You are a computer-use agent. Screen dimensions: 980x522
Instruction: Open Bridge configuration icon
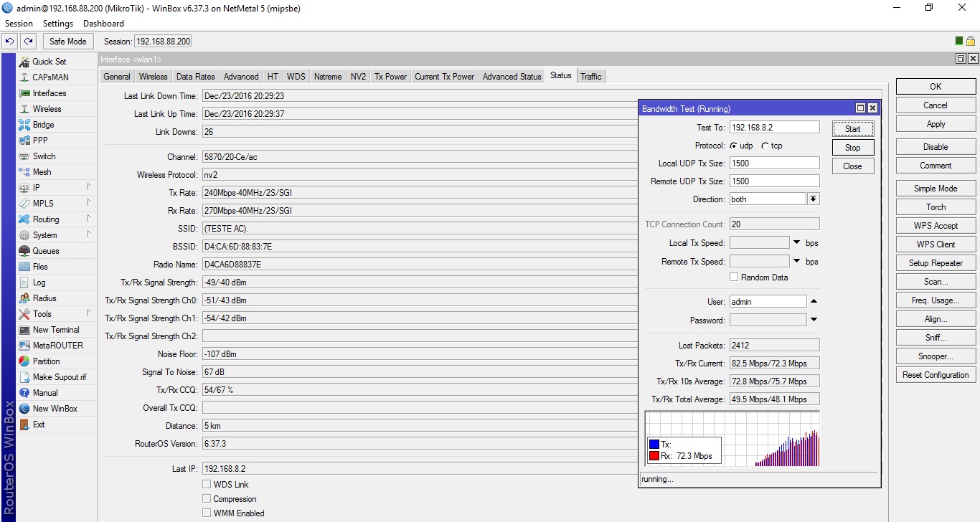(x=24, y=125)
